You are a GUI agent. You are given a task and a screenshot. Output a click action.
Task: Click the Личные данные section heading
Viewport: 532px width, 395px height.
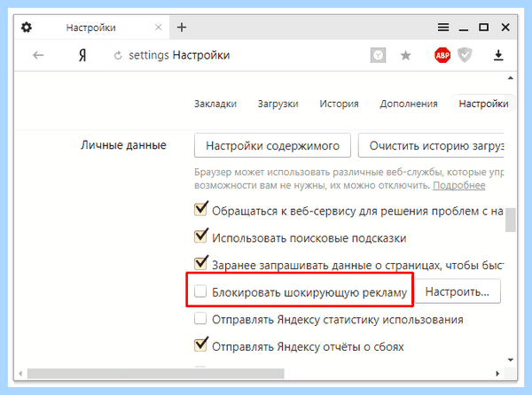[x=123, y=145]
